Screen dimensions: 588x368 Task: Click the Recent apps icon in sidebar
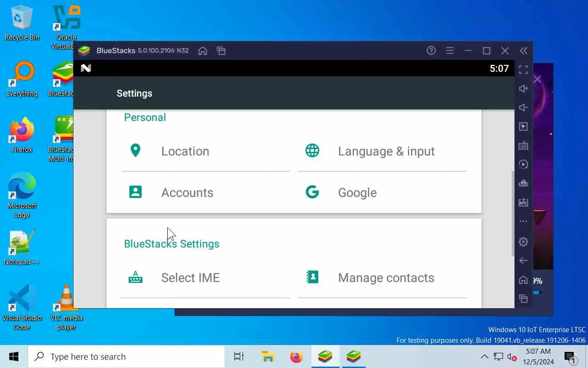[523, 299]
